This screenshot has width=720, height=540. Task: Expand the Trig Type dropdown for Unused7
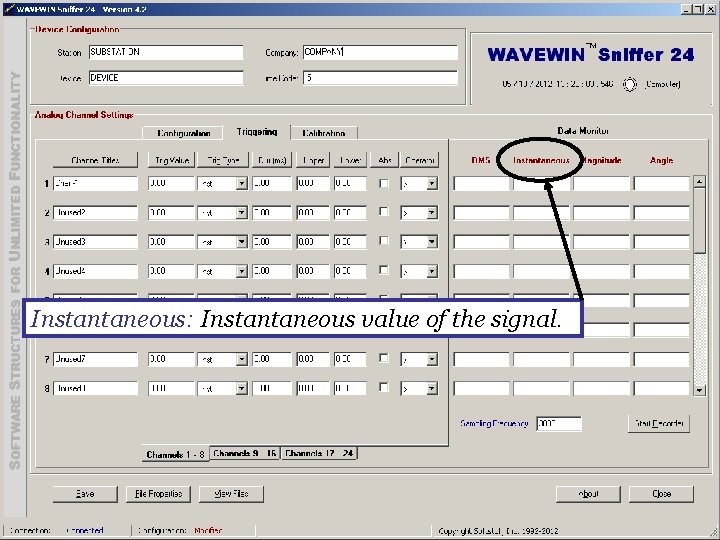tap(242, 359)
